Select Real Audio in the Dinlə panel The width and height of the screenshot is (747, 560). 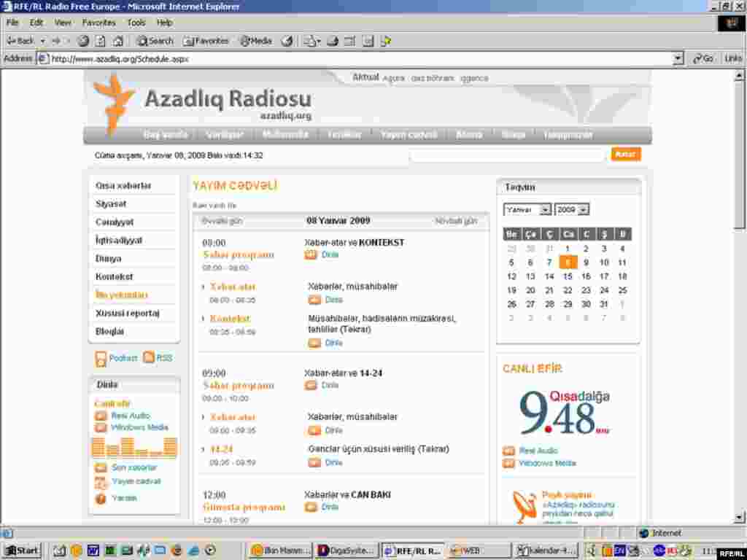pos(124,416)
